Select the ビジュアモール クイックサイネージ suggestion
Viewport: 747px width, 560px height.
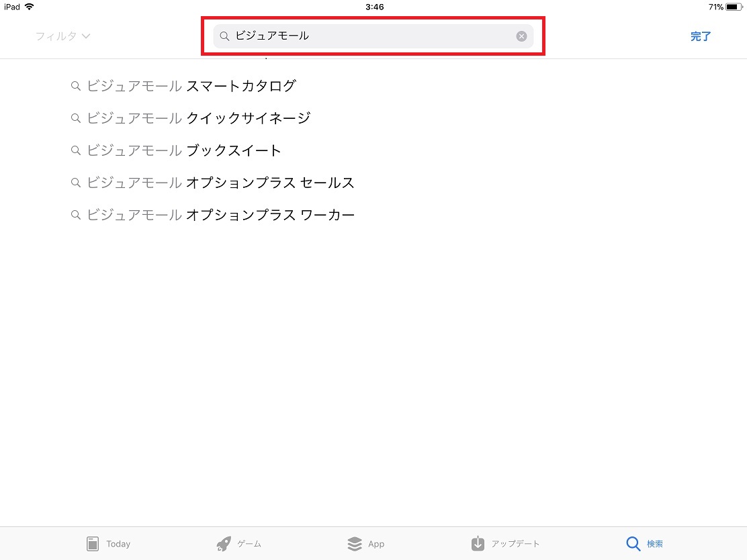click(199, 118)
